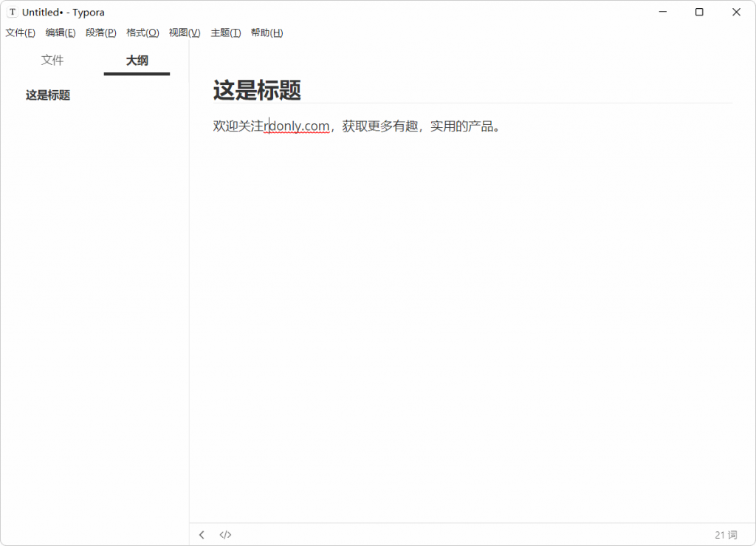Collapse the sidebar with the back arrow icon
This screenshot has height=546, width=756.
(202, 534)
